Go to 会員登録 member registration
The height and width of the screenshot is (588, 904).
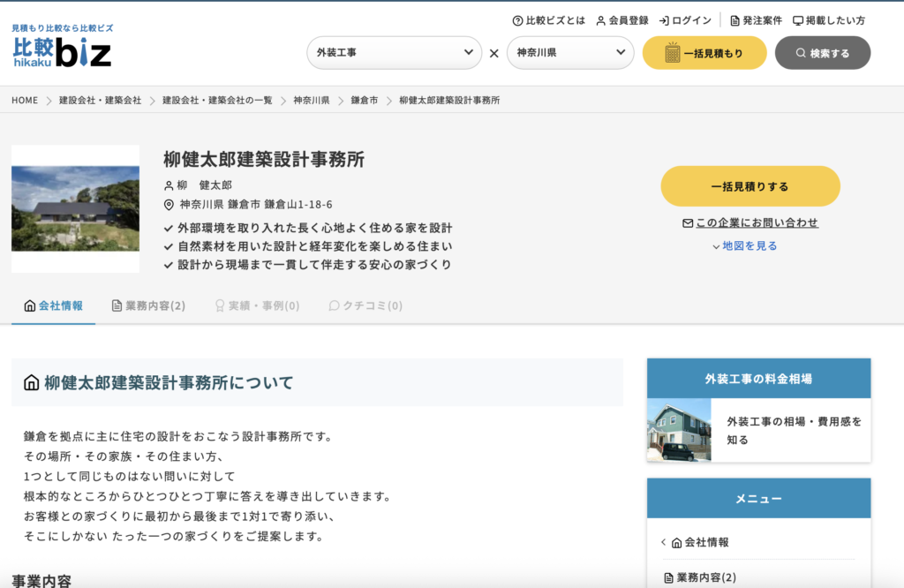622,20
